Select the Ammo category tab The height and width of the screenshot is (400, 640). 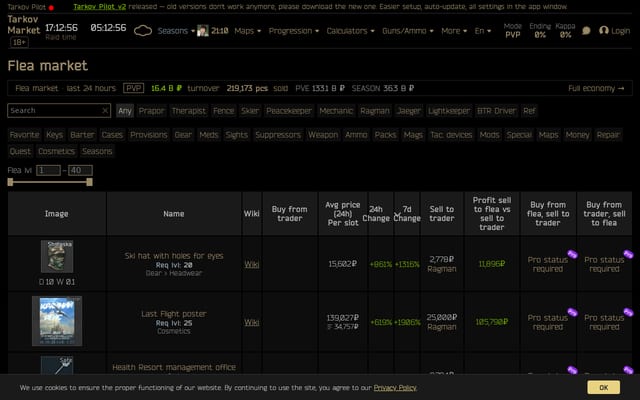pyautogui.click(x=356, y=135)
